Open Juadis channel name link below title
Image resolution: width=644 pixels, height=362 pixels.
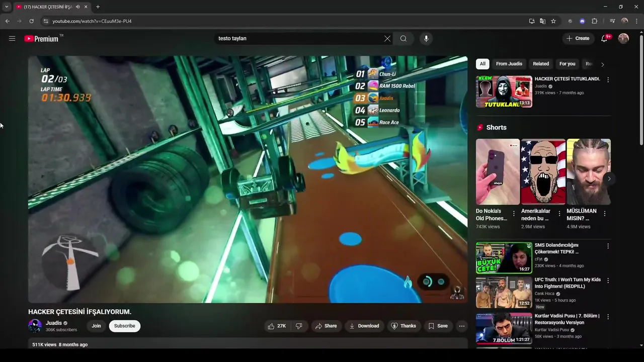click(54, 323)
